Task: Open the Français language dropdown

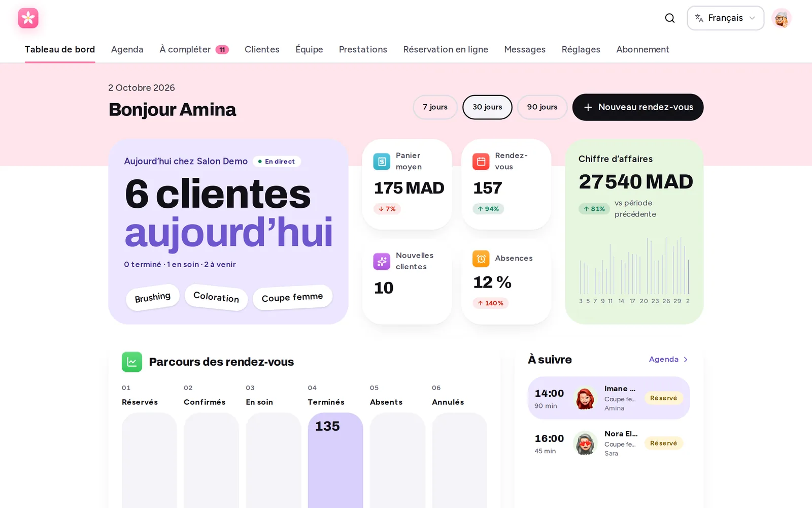Action: tap(725, 18)
